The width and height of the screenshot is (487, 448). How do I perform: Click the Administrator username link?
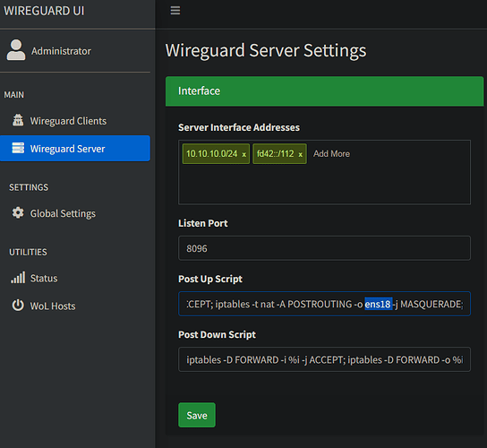point(61,51)
